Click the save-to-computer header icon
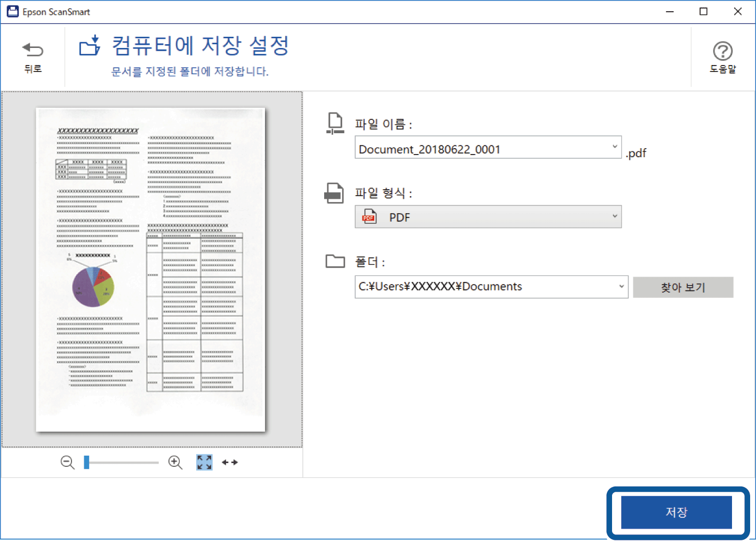756x543 pixels. pyautogui.click(x=90, y=46)
